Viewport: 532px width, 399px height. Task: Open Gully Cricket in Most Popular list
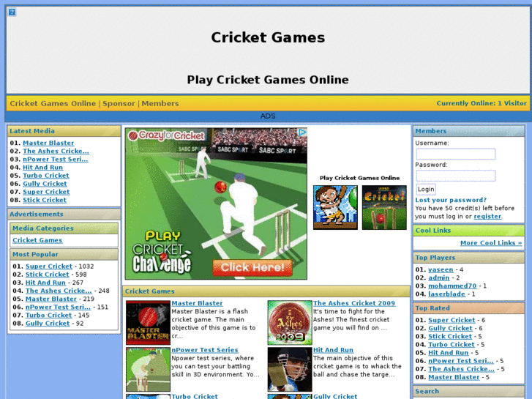tap(48, 324)
